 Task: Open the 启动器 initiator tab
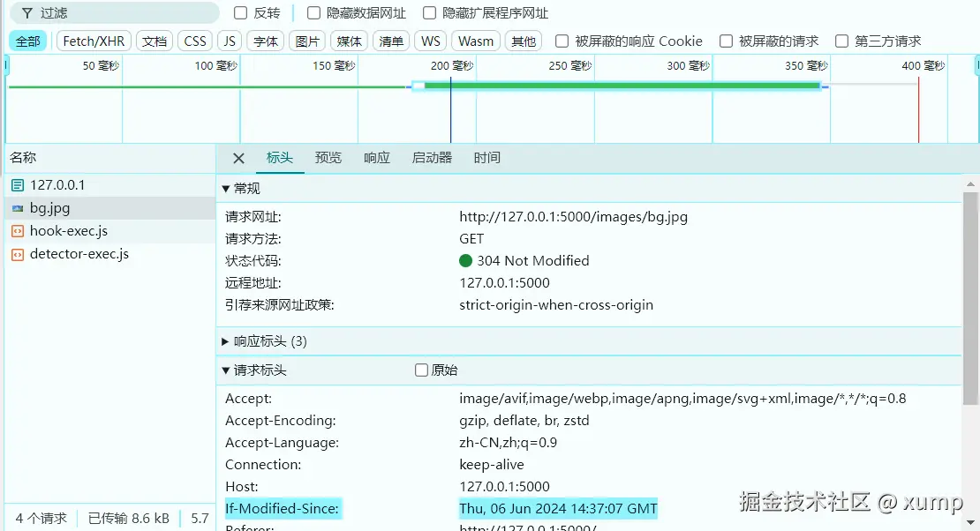pyautogui.click(x=432, y=158)
